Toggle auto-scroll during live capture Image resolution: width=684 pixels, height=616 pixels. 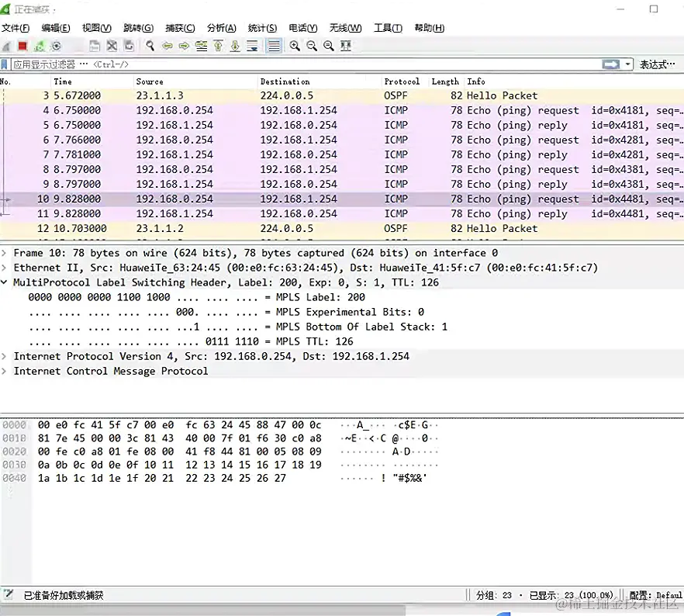[252, 46]
